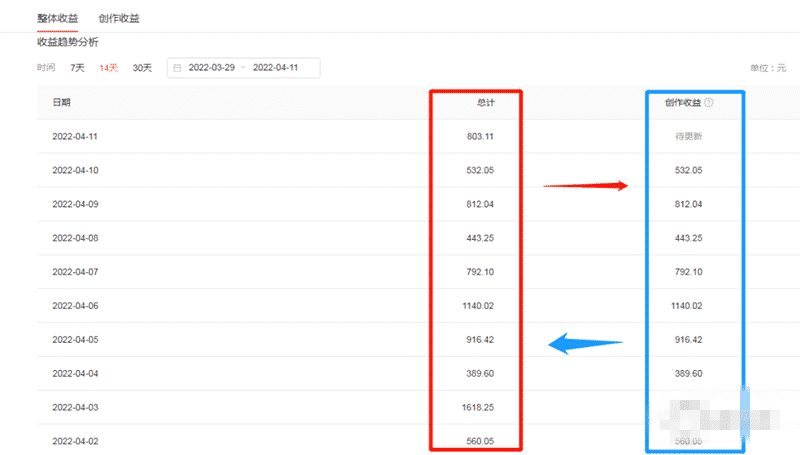The image size is (800, 455).
Task: Select the date cell 2022-04-05
Action: pyautogui.click(x=75, y=340)
